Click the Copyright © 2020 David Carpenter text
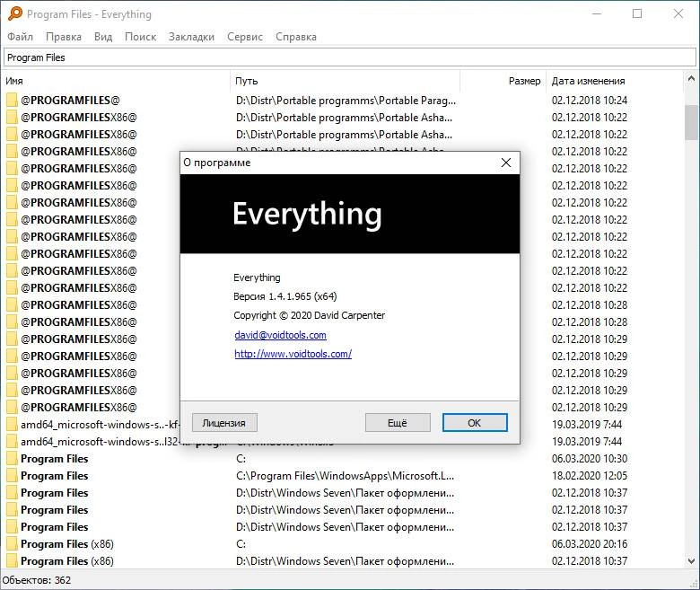This screenshot has height=590, width=700. [x=309, y=315]
